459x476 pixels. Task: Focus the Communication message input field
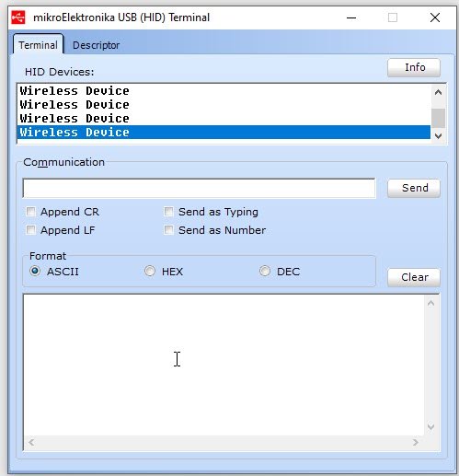[x=199, y=188]
